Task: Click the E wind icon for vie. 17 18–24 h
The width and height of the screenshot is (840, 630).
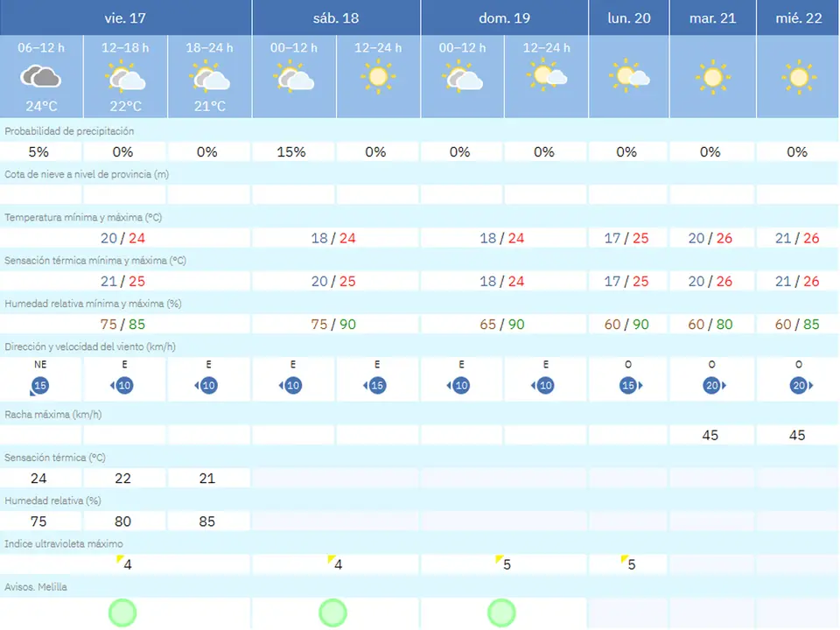Action: pyautogui.click(x=206, y=386)
